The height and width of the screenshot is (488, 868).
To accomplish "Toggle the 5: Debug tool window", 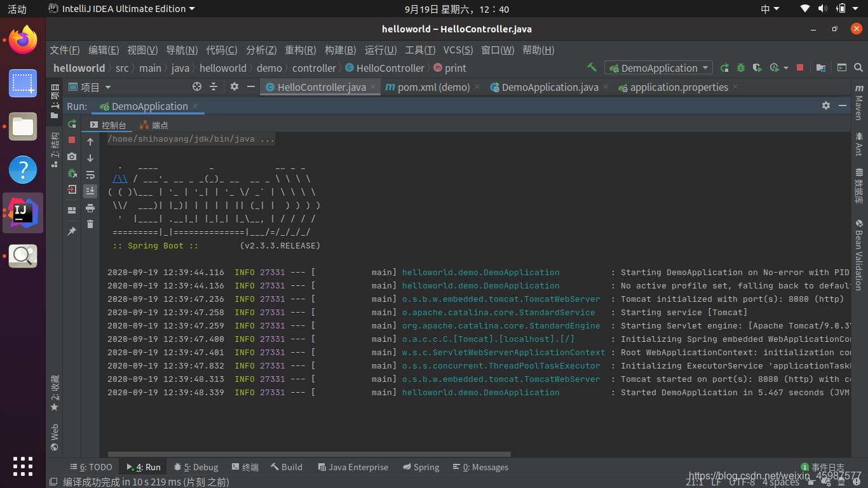I will tap(196, 467).
